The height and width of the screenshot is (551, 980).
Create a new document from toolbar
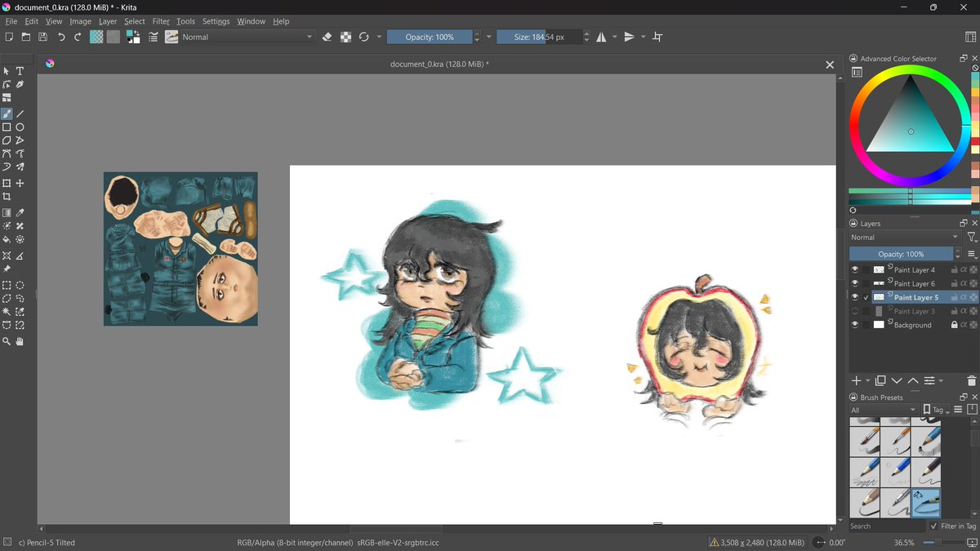(9, 37)
